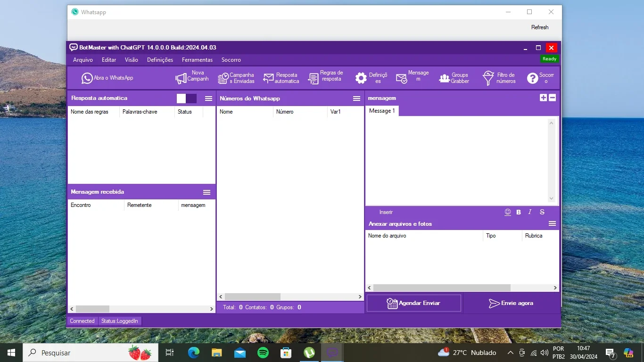Open Filtro de números funnel tool
This screenshot has height=362, width=644.
[499, 78]
